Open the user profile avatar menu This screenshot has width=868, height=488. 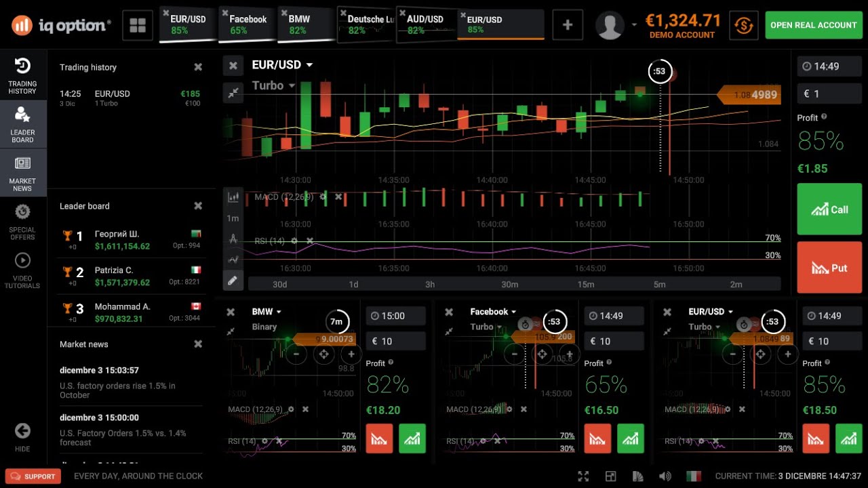point(610,25)
